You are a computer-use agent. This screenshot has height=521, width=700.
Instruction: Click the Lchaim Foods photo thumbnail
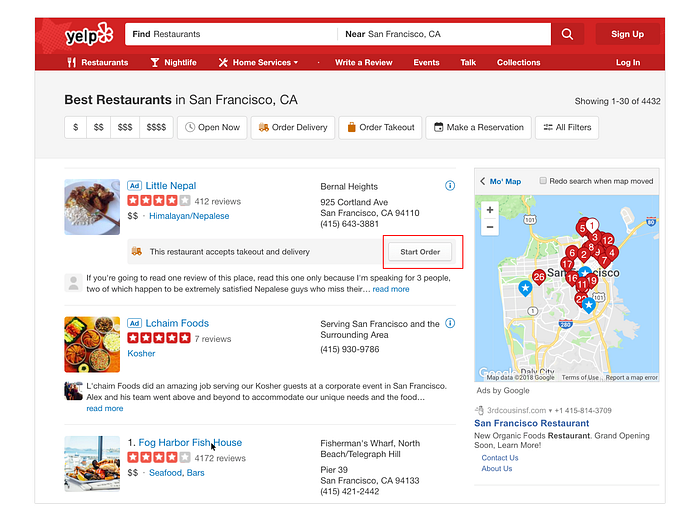point(92,345)
